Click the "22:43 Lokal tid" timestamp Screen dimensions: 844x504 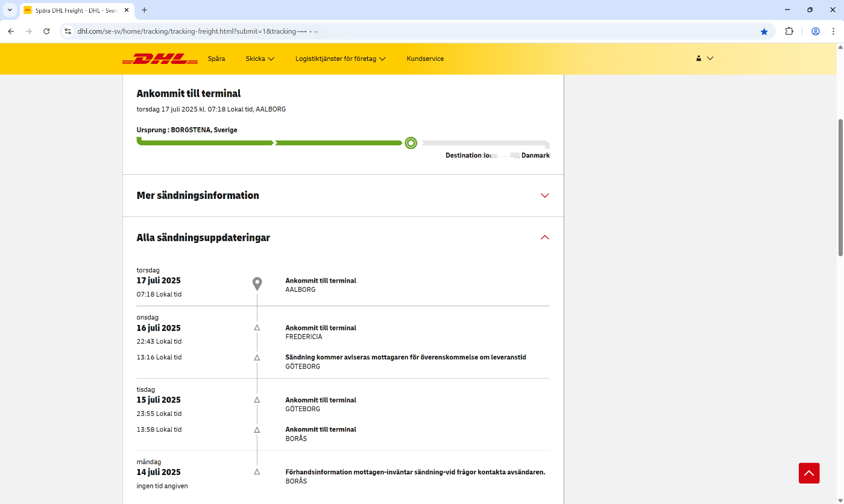(159, 342)
